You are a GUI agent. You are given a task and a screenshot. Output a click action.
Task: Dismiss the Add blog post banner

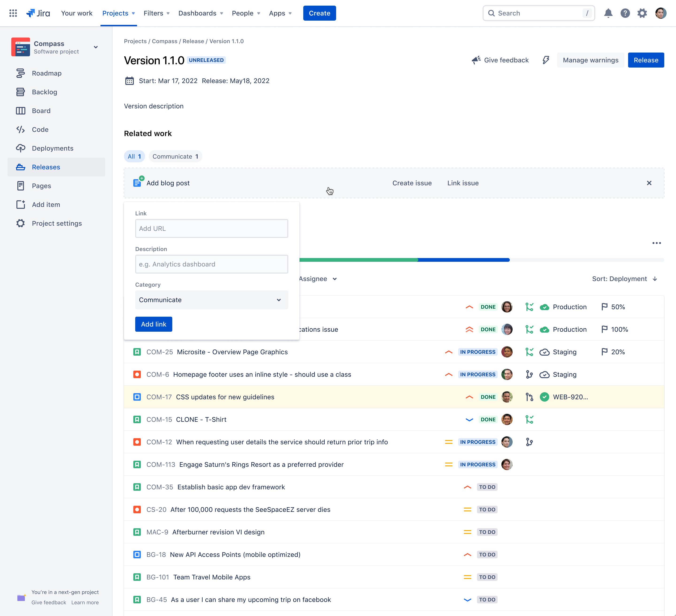point(649,183)
